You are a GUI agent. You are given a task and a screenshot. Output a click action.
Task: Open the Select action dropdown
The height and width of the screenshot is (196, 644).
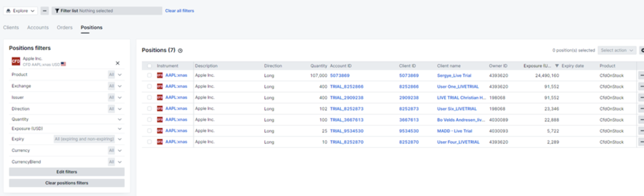[617, 51]
